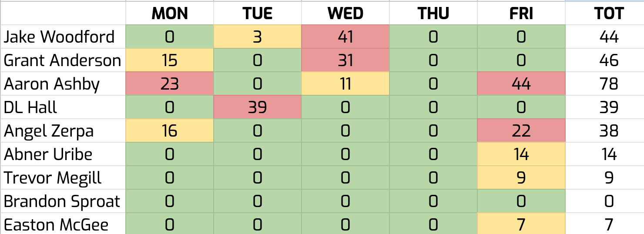Click Grant Anderson's Monday cell showing 15
644x234 pixels.
(x=170, y=60)
